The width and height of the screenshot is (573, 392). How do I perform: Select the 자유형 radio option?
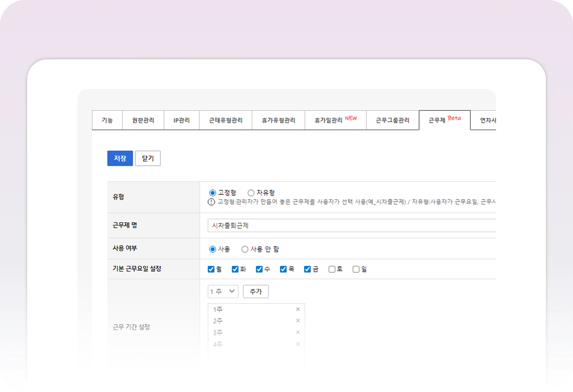click(x=251, y=192)
